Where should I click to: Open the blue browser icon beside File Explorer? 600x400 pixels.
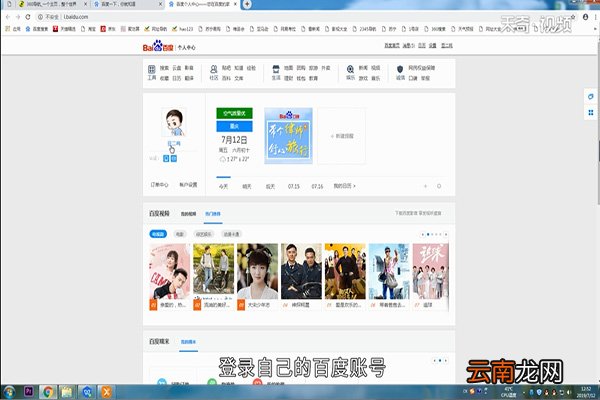(x=87, y=392)
